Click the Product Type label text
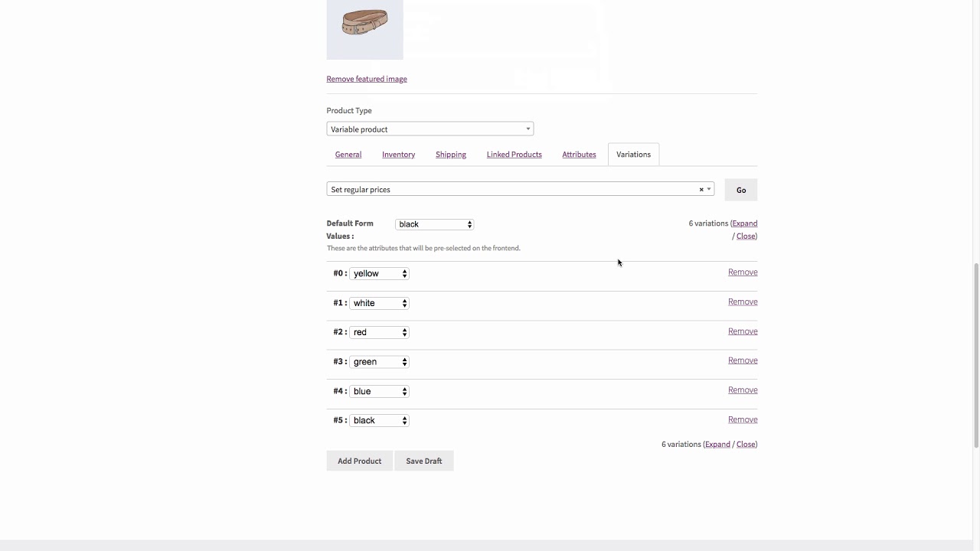 [x=349, y=110]
